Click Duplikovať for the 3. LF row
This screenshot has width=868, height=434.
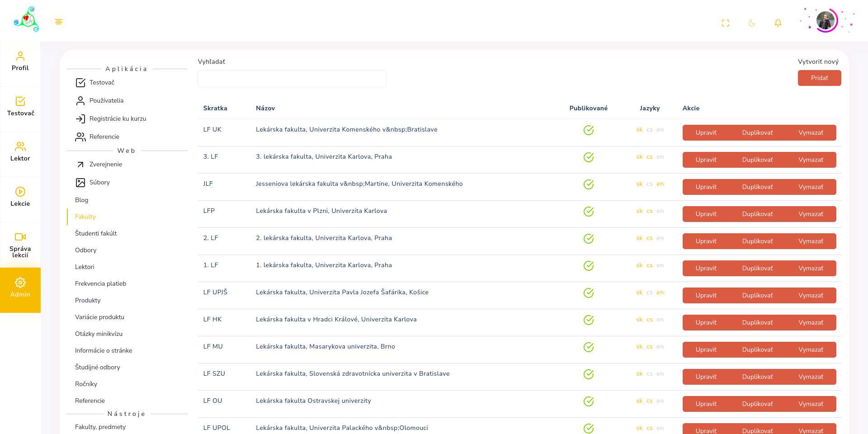757,160
